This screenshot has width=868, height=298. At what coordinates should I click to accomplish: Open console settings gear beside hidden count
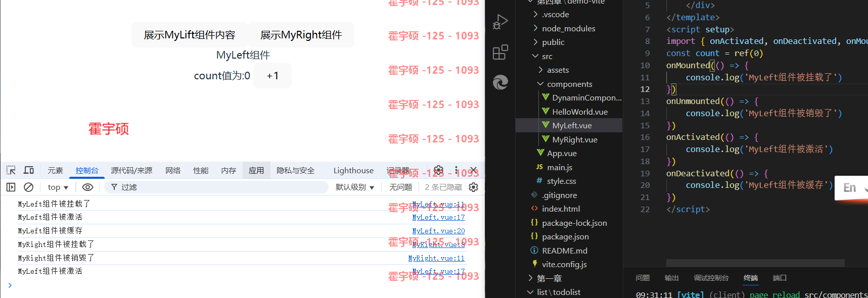473,187
